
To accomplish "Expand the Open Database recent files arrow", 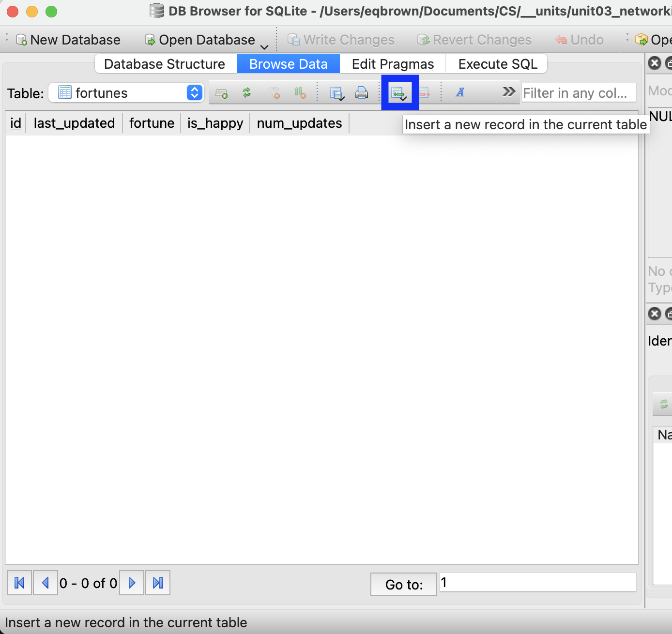I will click(x=264, y=46).
